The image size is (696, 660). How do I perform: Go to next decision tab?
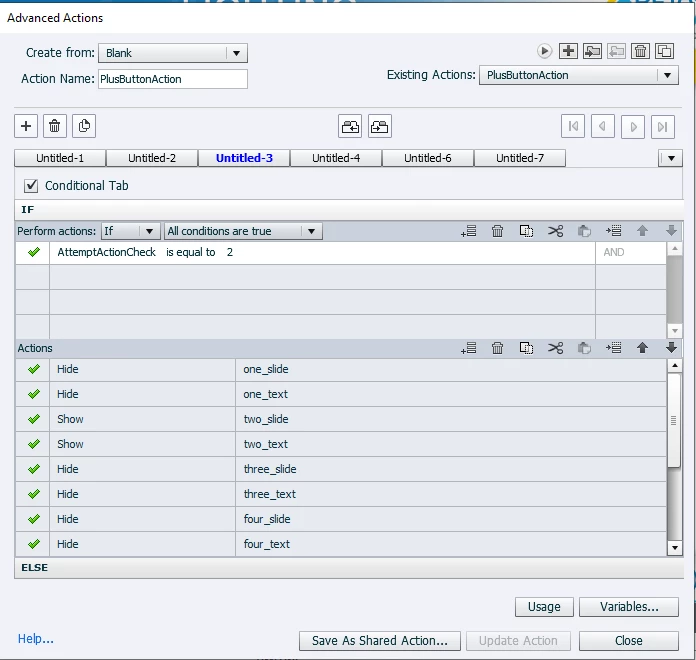tap(633, 126)
